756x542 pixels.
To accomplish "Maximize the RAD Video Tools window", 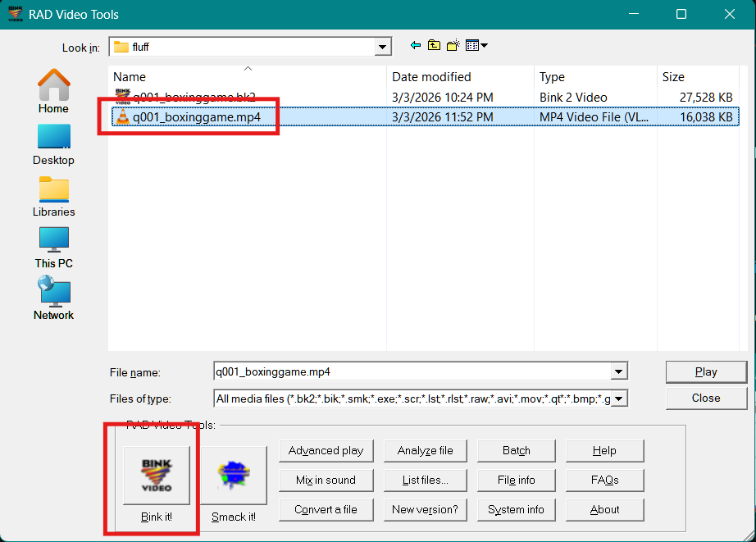I will tap(681, 14).
